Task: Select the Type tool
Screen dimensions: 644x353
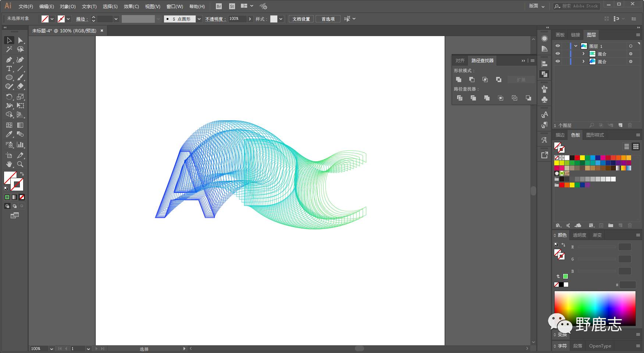Action: [x=9, y=69]
